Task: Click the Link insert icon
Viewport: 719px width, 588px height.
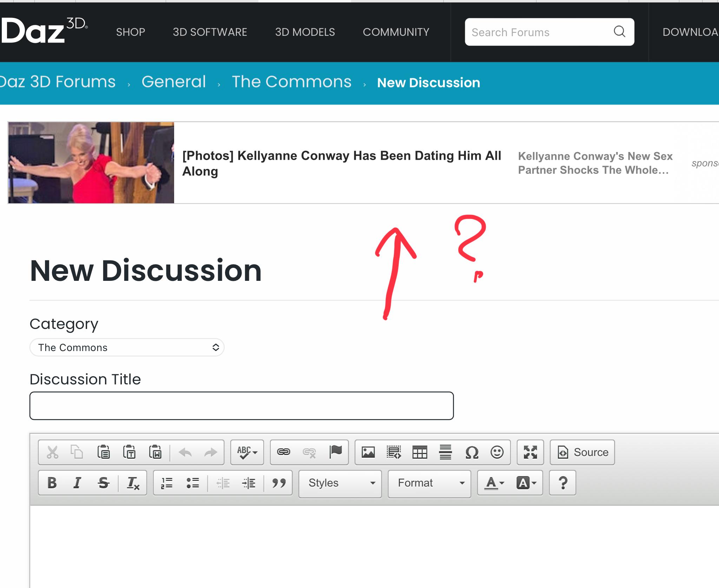Action: [x=284, y=452]
